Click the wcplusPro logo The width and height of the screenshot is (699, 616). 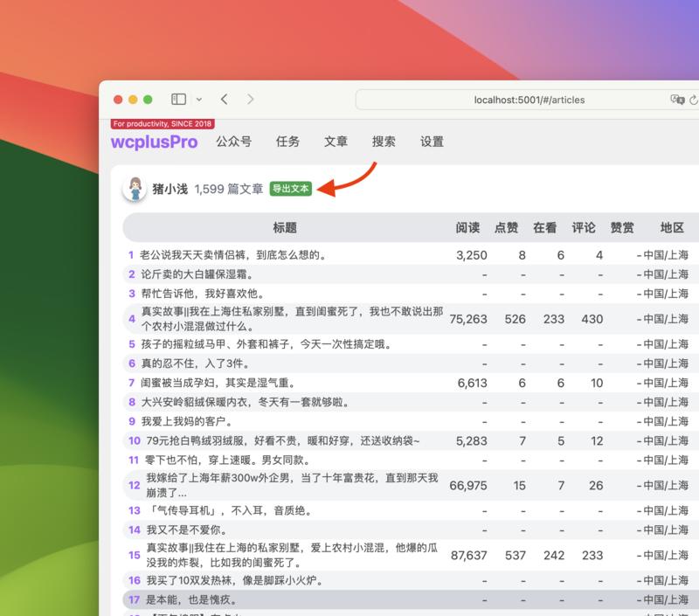[x=154, y=141]
